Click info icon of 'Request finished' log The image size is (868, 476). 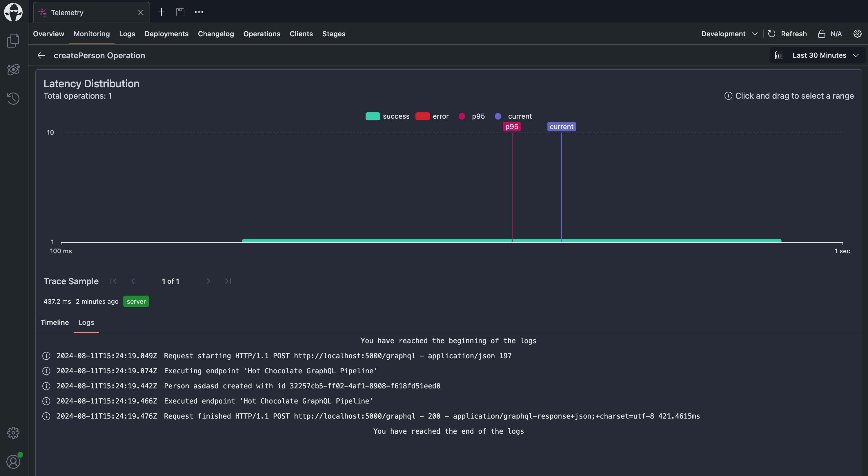pos(46,416)
